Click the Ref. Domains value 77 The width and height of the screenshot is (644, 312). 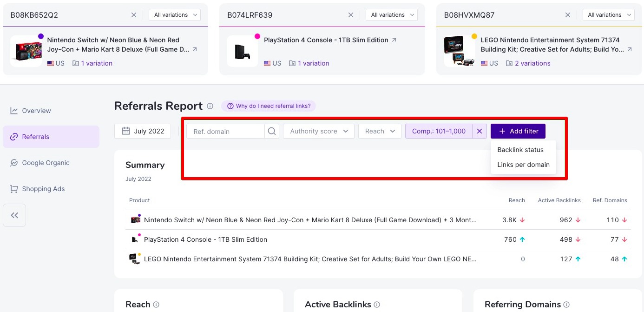tap(615, 239)
